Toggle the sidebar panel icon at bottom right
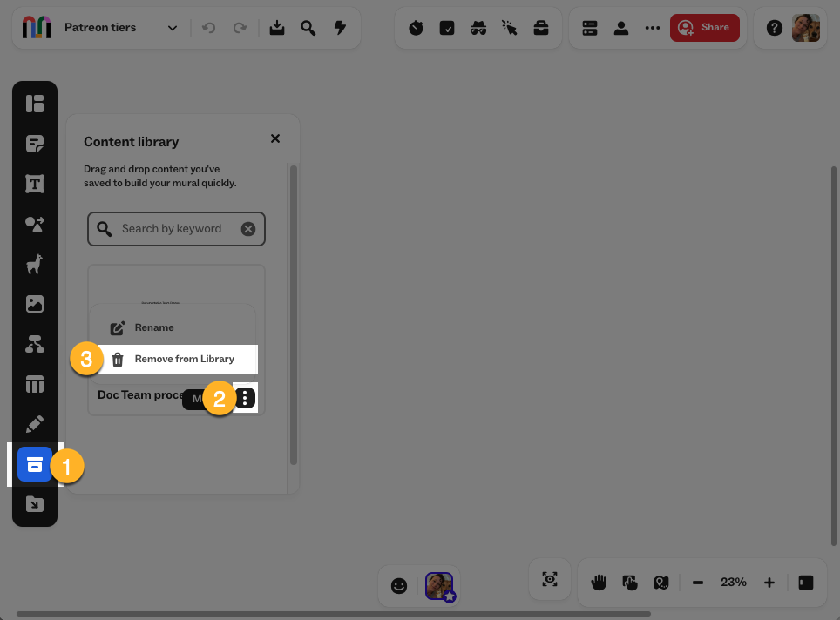Image resolution: width=840 pixels, height=620 pixels. [x=806, y=583]
